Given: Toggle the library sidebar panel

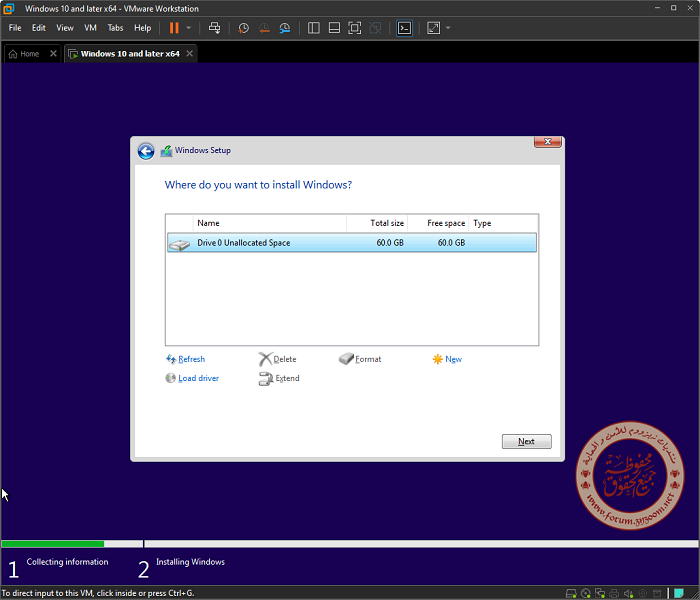Looking at the screenshot, I should point(314,28).
